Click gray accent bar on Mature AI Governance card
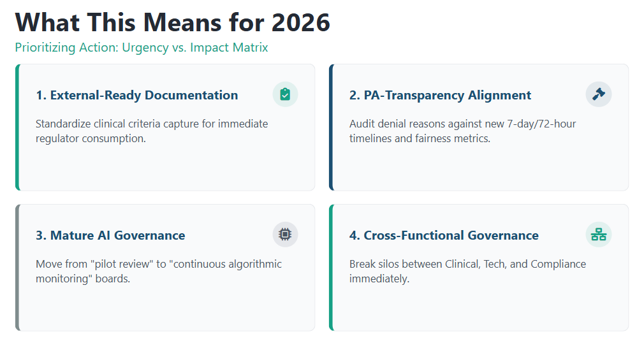644x348 pixels. (17, 268)
